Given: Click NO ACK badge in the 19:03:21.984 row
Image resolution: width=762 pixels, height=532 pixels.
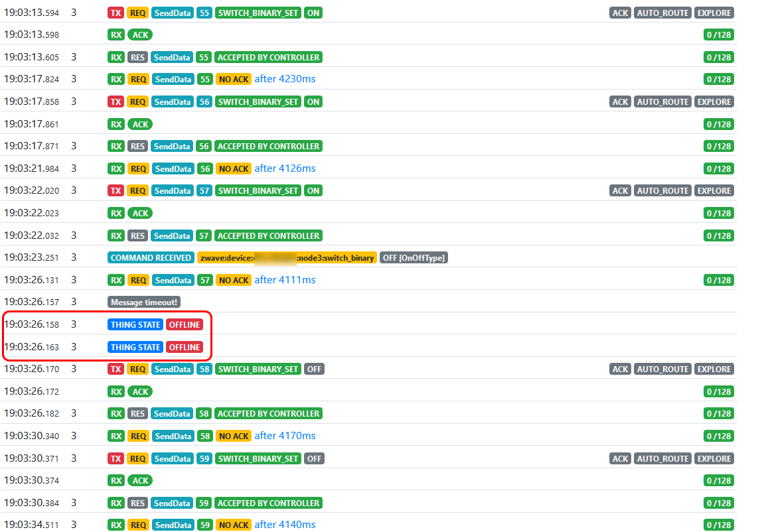Looking at the screenshot, I should coord(233,168).
